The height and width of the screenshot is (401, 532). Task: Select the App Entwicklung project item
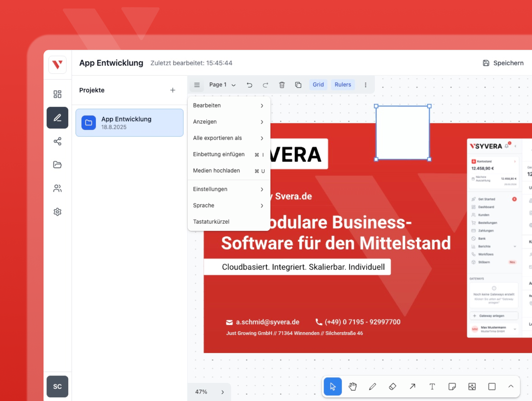pos(129,123)
